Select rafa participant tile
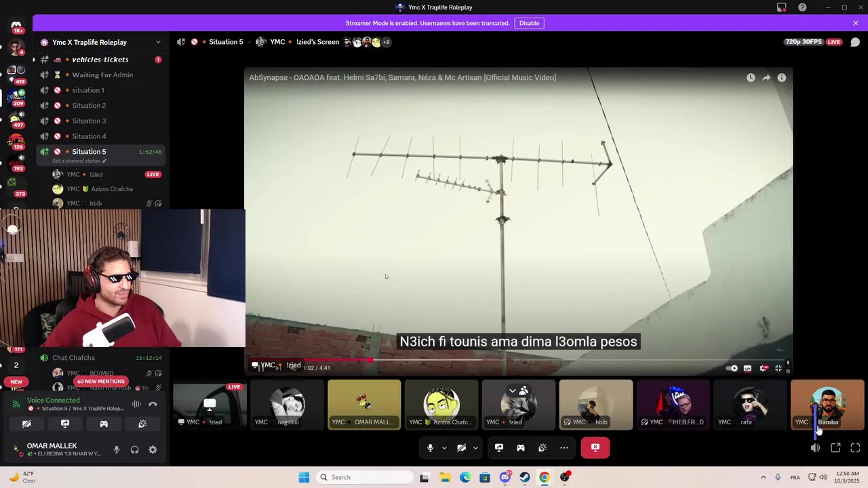The height and width of the screenshot is (488, 868). tap(751, 405)
